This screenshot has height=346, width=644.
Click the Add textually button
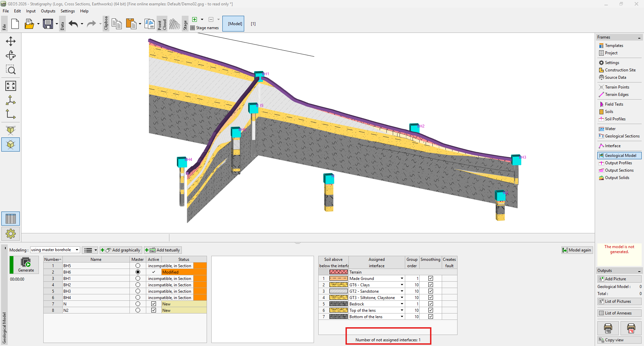click(x=163, y=250)
